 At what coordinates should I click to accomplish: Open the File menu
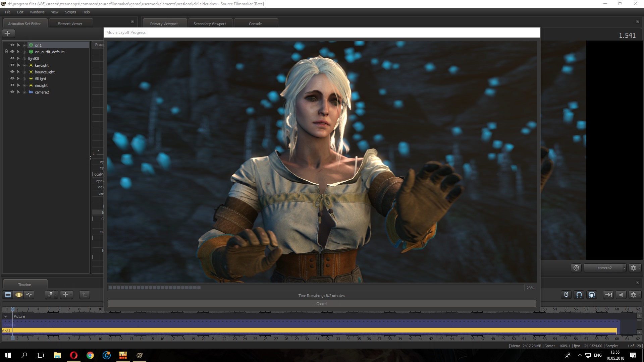(x=8, y=12)
